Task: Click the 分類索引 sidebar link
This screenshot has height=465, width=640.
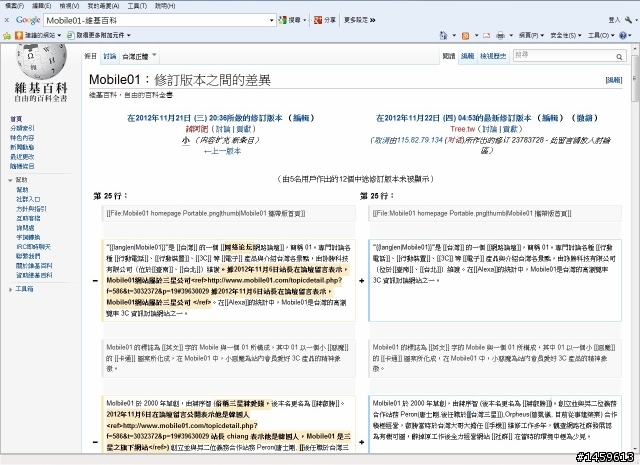Action: pyautogui.click(x=22, y=128)
